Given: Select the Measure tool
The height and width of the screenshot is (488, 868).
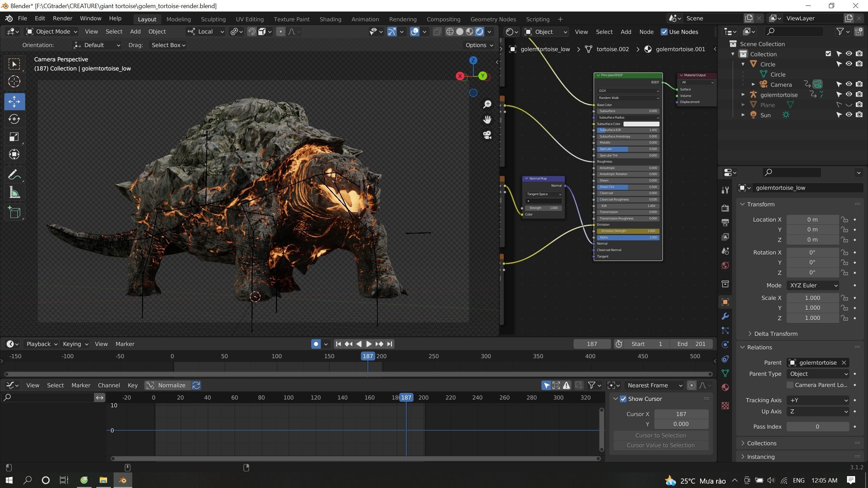Looking at the screenshot, I should 14,193.
